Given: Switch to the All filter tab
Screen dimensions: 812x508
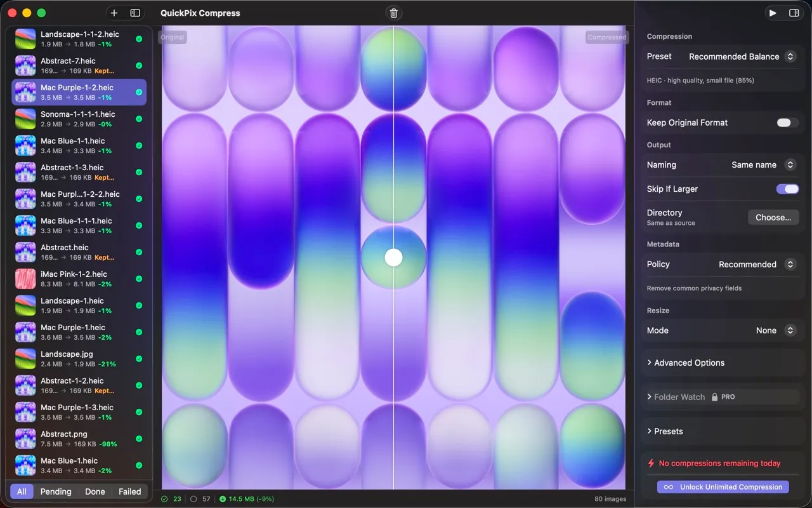Looking at the screenshot, I should pyautogui.click(x=22, y=491).
